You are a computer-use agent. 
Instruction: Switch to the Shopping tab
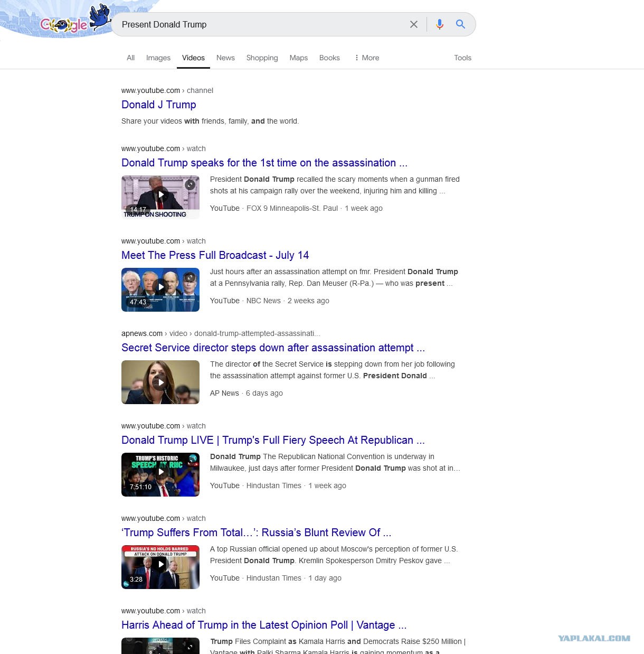262,58
